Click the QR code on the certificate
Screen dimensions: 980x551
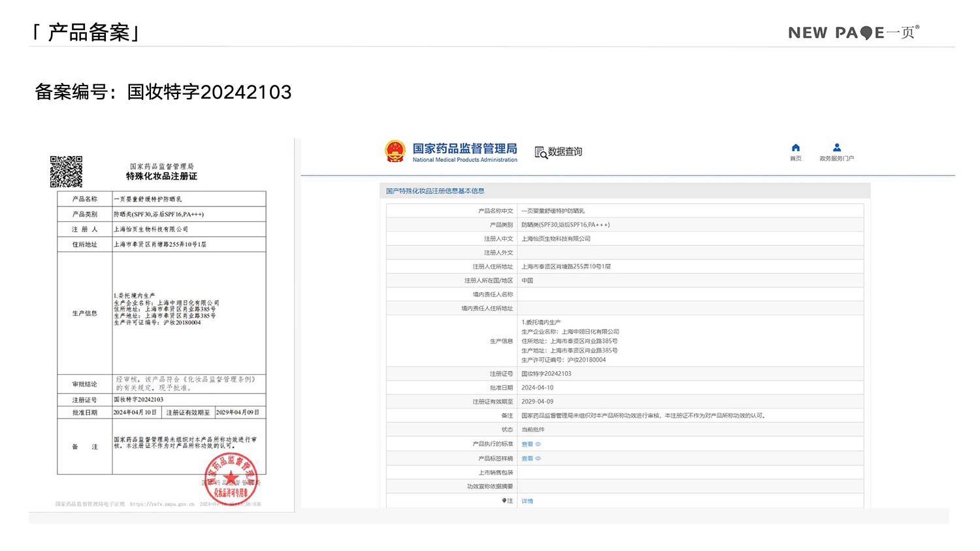66,172
